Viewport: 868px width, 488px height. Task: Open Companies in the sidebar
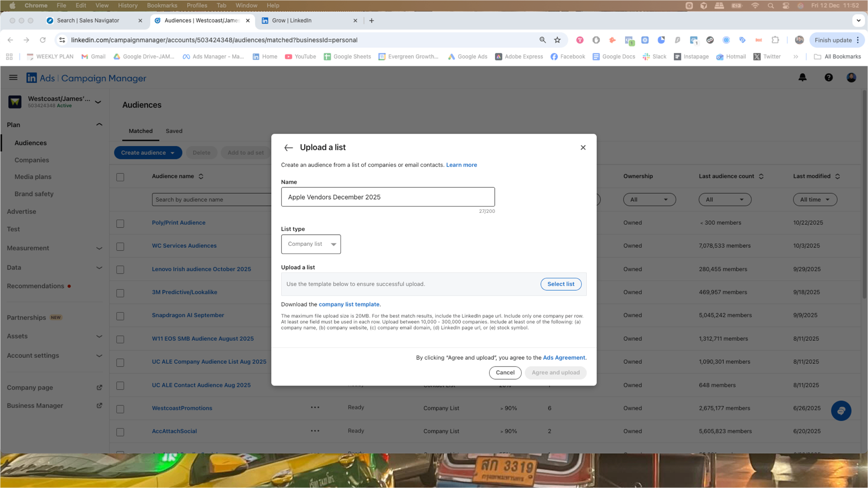pos(32,160)
